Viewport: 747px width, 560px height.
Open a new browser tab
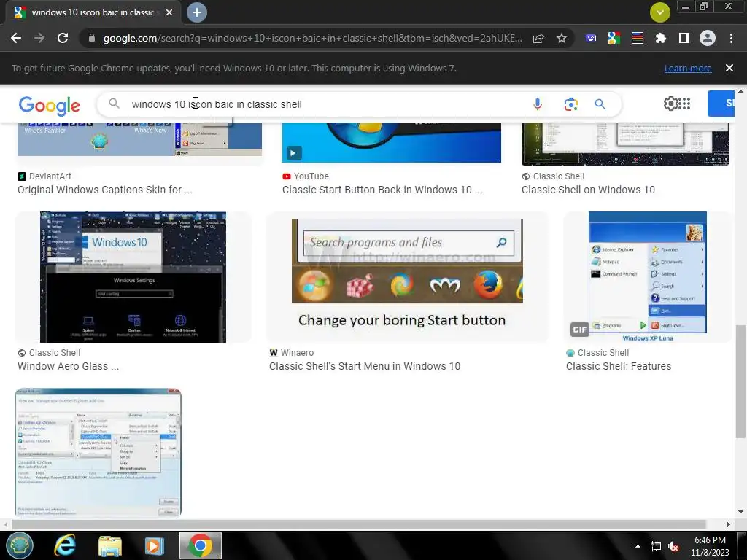point(197,12)
